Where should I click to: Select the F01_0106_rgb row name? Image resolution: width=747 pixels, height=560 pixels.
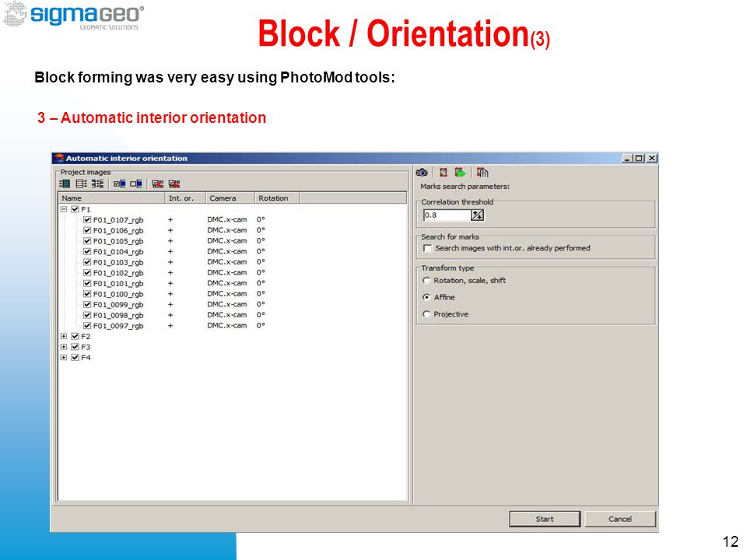click(118, 230)
